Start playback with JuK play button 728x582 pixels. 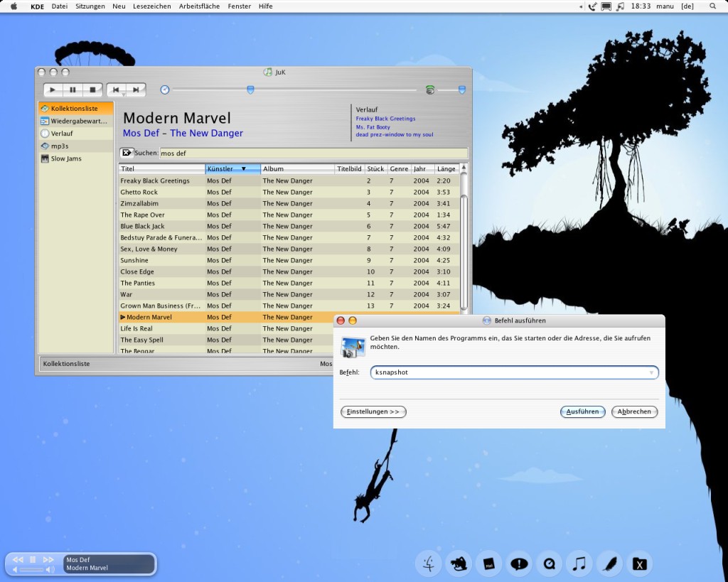53,90
